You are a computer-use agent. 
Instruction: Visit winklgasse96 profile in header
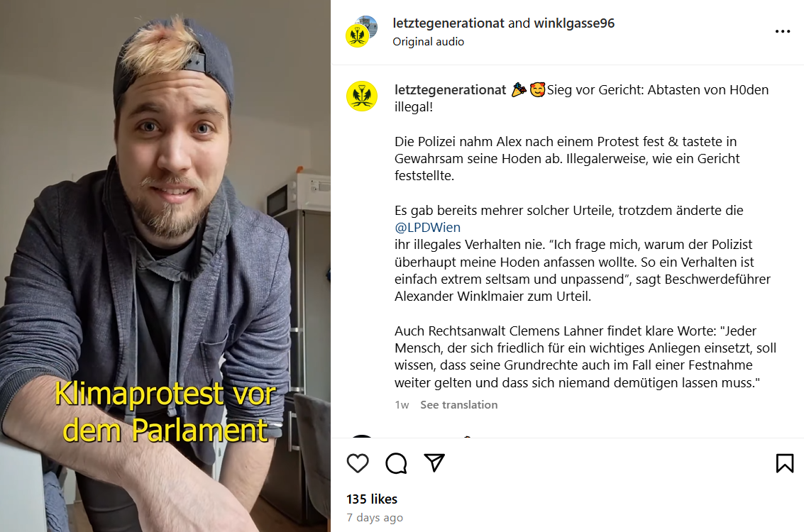574,23
